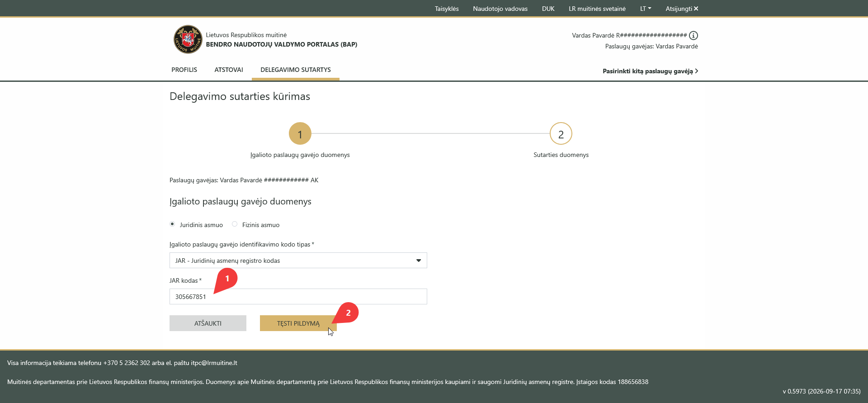Click the identification code type field label
Screen dimensions: 868x403
point(242,244)
